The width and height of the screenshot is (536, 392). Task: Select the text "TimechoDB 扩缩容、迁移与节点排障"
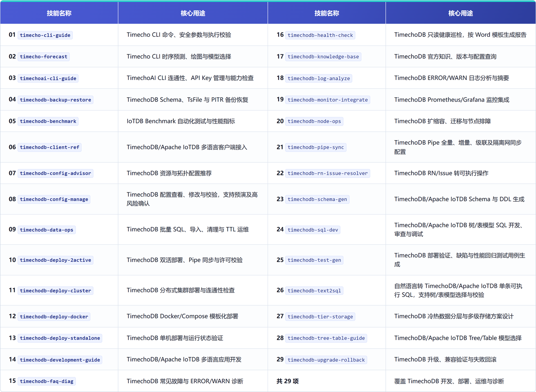click(443, 121)
